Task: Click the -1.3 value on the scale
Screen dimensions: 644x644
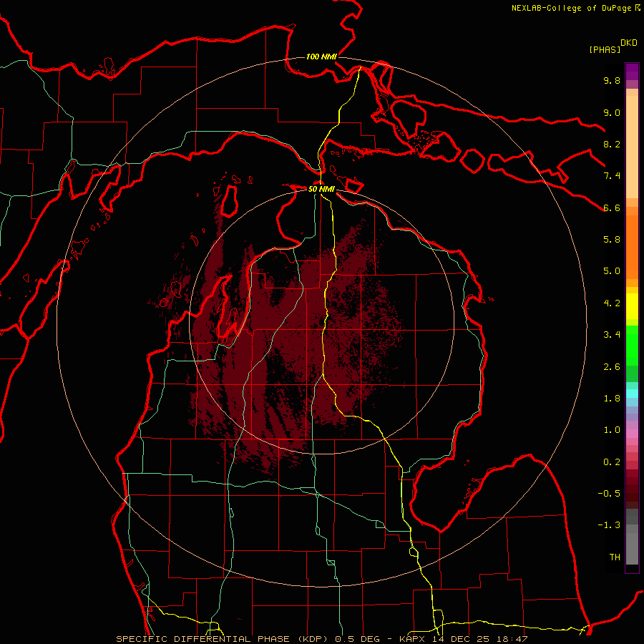Action: pyautogui.click(x=609, y=525)
